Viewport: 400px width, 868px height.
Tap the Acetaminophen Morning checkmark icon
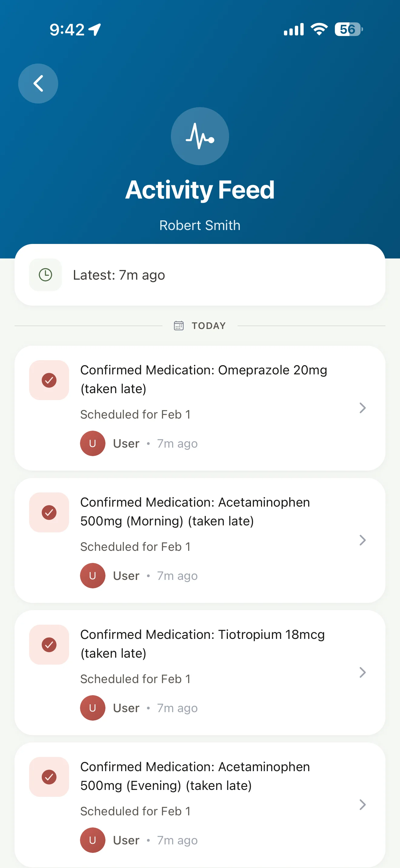pos(49,512)
